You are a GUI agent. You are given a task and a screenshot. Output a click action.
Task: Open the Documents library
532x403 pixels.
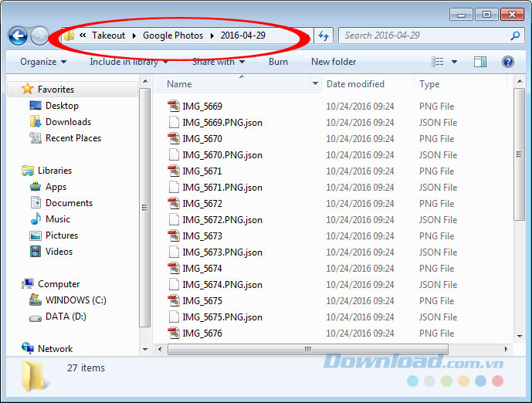coord(69,203)
